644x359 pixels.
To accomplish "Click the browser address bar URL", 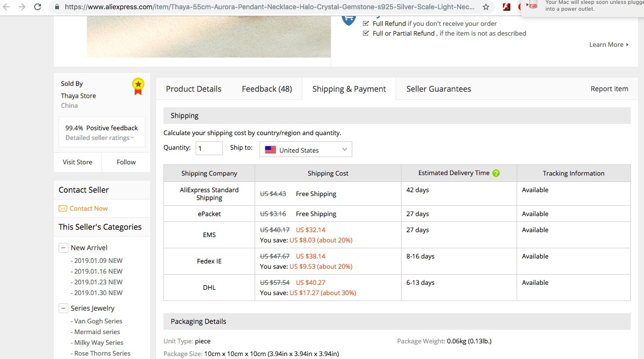I will point(270,7).
